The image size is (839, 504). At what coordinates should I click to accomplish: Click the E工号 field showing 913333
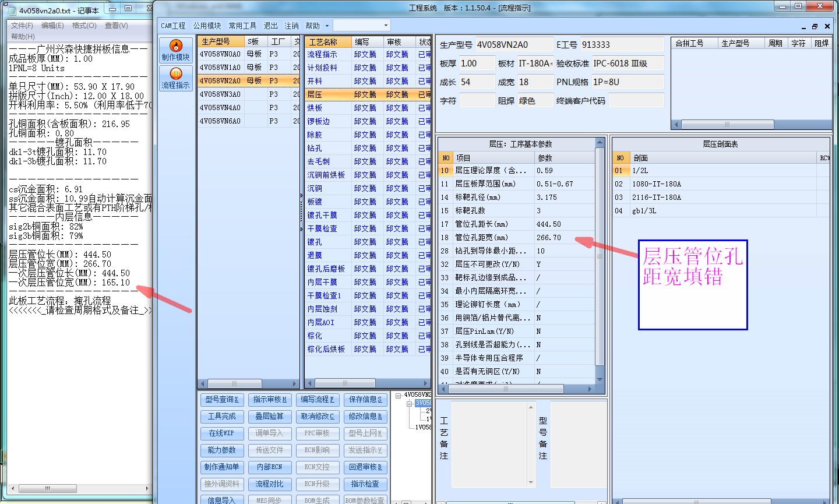(x=622, y=45)
